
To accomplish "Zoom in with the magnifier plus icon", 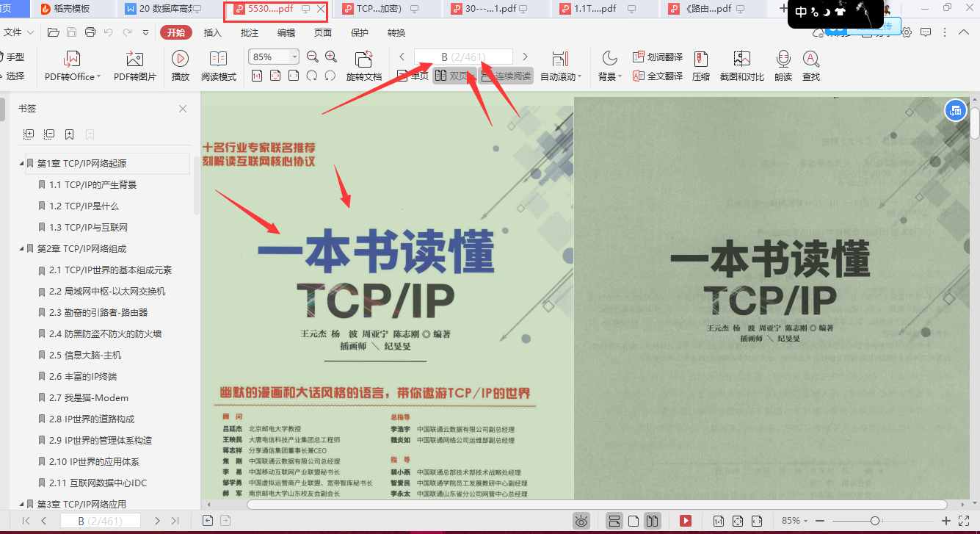I will [x=331, y=57].
